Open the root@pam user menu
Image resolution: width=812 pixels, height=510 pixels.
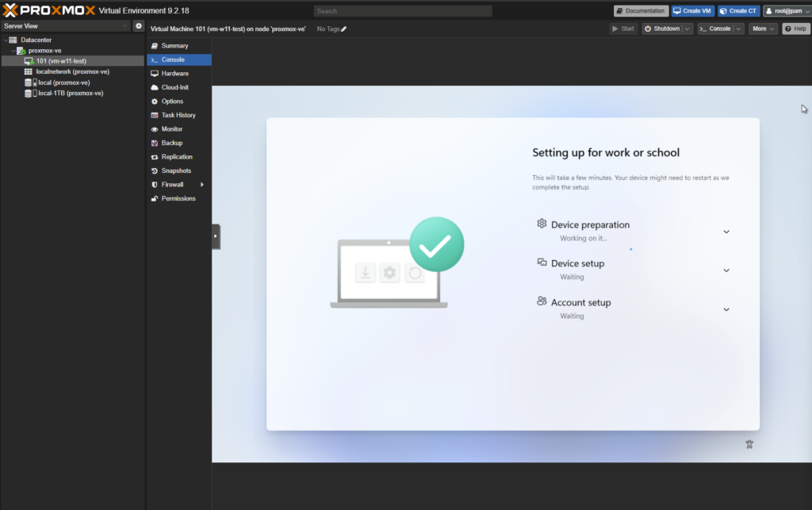tap(787, 11)
